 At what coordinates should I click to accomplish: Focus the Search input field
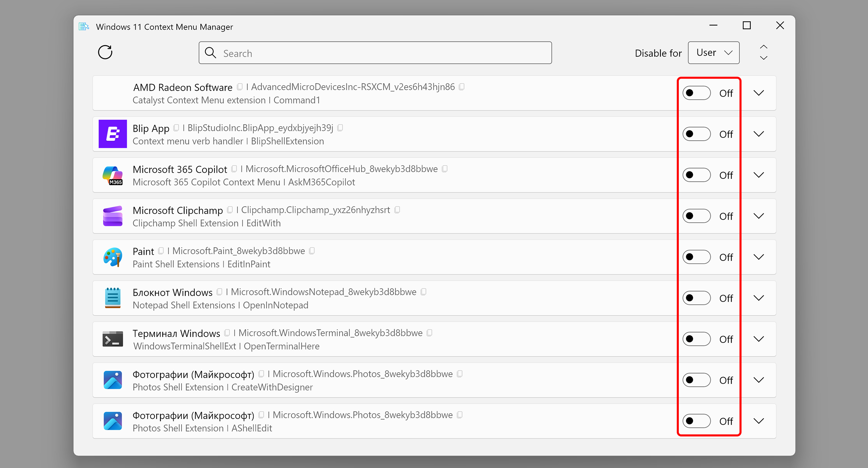(x=375, y=53)
